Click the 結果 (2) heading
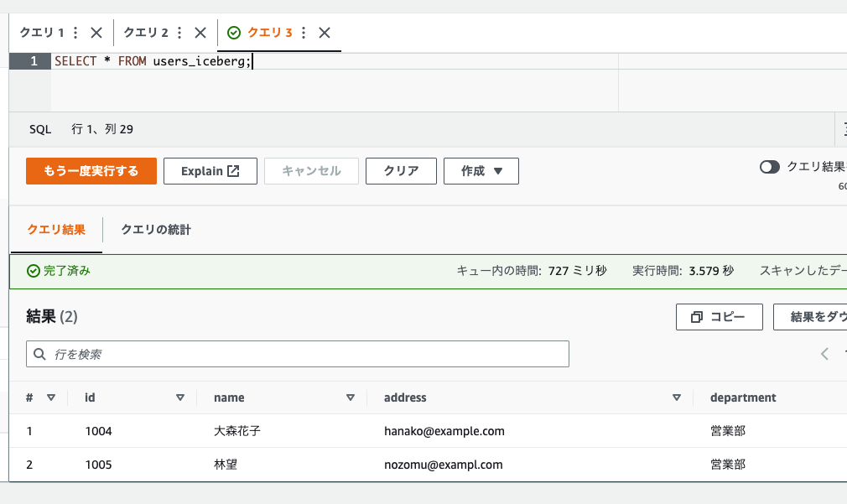847x504 pixels. (x=52, y=316)
